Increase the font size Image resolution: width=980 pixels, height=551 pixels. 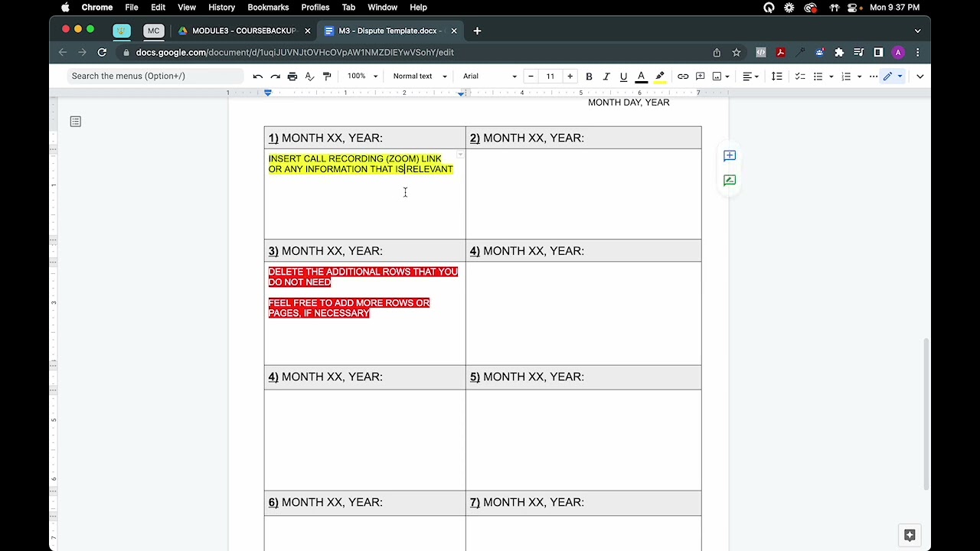pyautogui.click(x=570, y=76)
